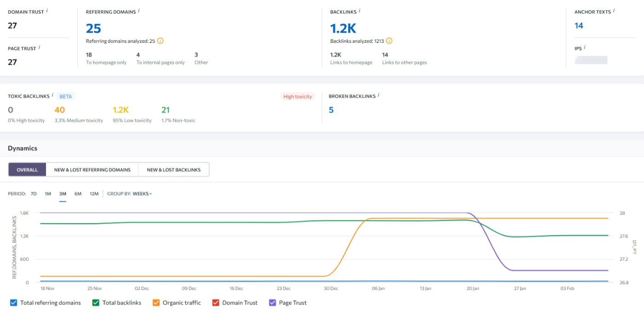Image resolution: width=644 pixels, height=315 pixels.
Task: Click info icon next to Anchor Texts
Action: click(614, 11)
